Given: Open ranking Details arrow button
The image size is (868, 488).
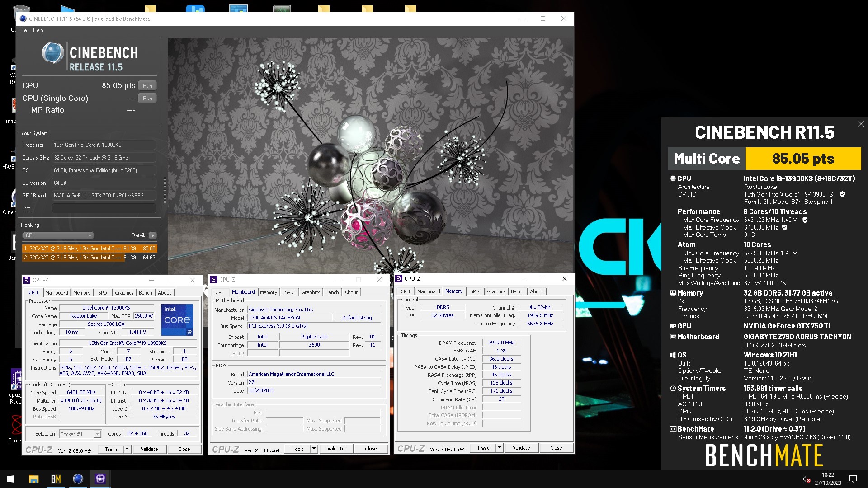Looking at the screenshot, I should [153, 235].
